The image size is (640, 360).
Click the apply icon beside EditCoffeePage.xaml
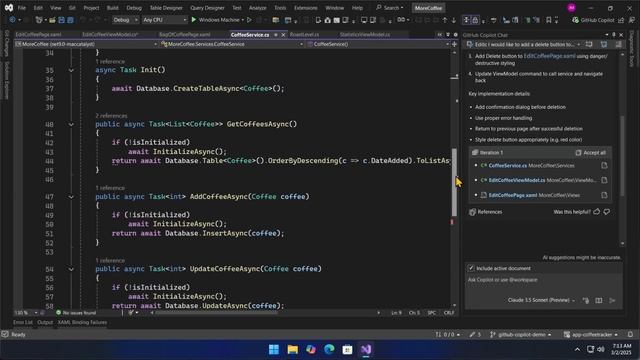(x=604, y=195)
